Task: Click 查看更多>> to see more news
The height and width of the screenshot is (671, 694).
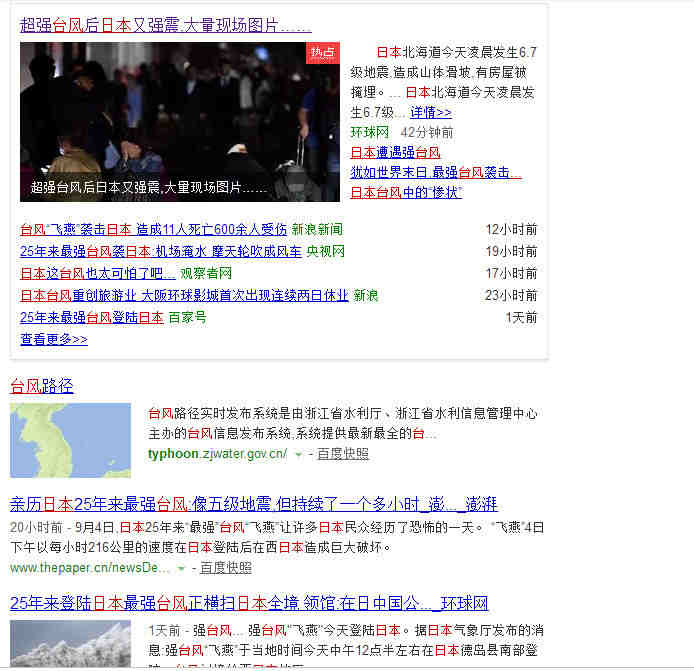Action: click(x=54, y=339)
